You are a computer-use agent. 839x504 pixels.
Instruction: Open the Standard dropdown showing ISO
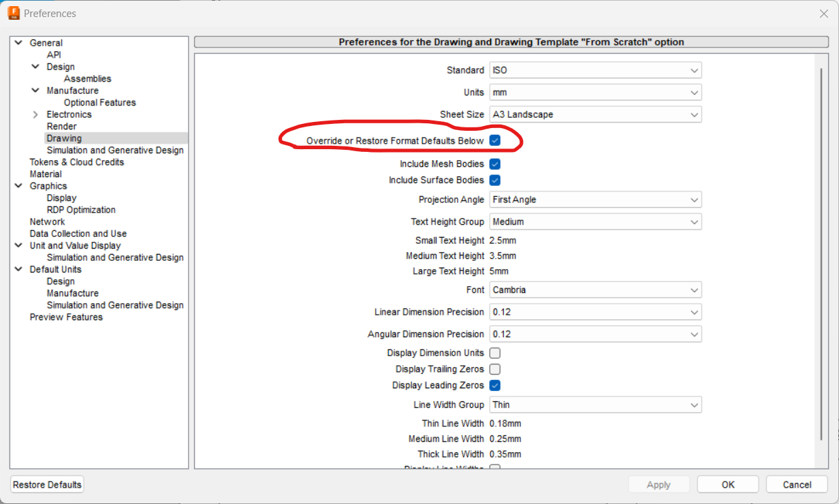pyautogui.click(x=693, y=70)
